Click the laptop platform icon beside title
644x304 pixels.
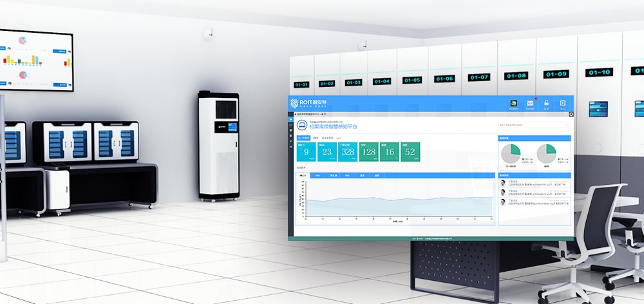301,126
